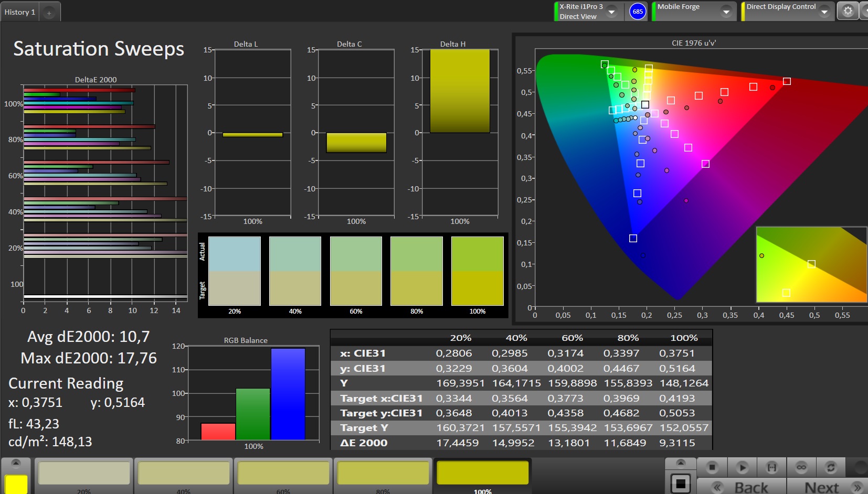Click the CIE 1976 u'v' chart title

(694, 43)
